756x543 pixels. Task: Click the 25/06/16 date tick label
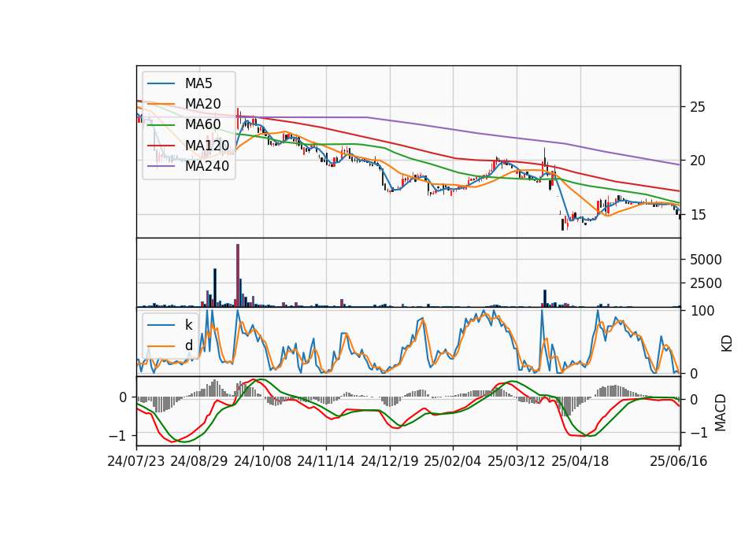pos(678,461)
